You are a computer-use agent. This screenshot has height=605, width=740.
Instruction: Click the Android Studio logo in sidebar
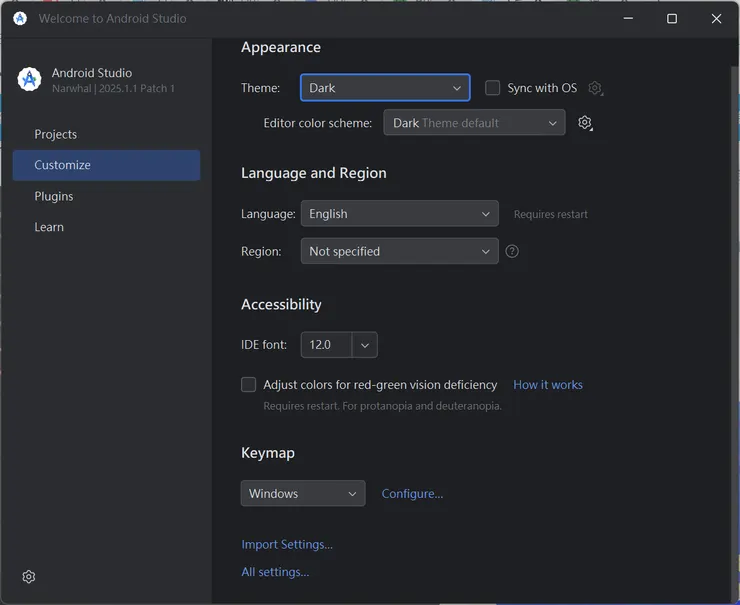(30, 80)
